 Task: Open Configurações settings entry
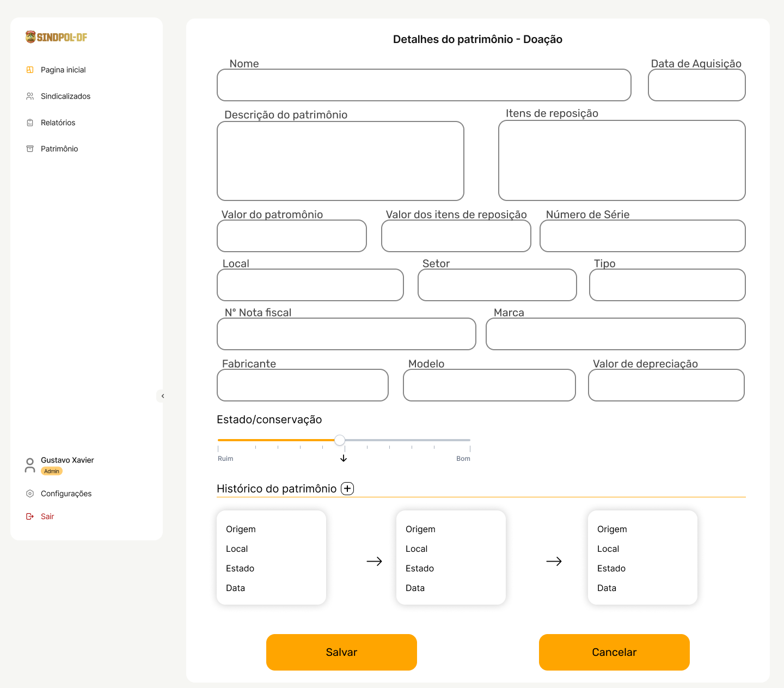coord(66,494)
